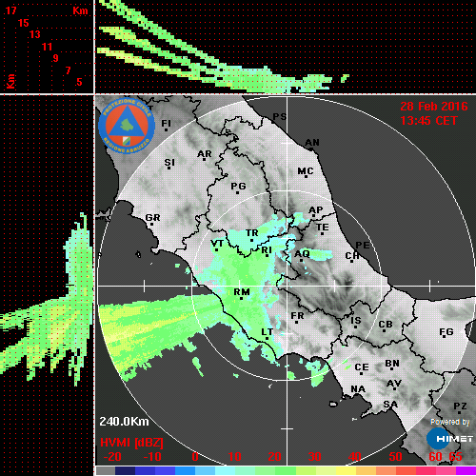Screen dimensions: 476x476
Task: Click the Powered by text
Action: (x=450, y=422)
